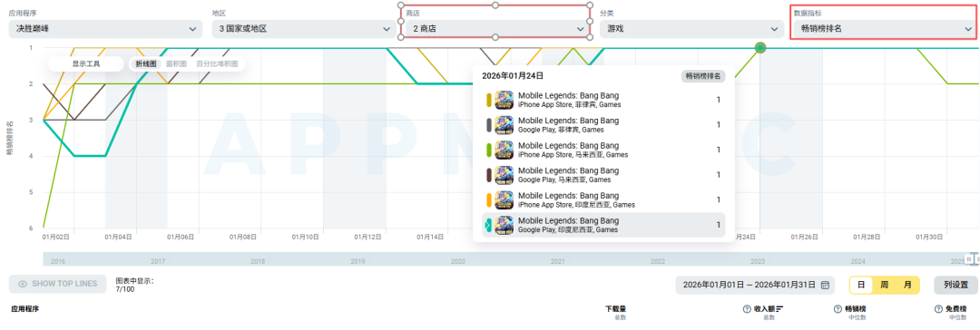The height and width of the screenshot is (330, 980).
Task: Click the 01月14日 x-axis label
Action: (431, 237)
